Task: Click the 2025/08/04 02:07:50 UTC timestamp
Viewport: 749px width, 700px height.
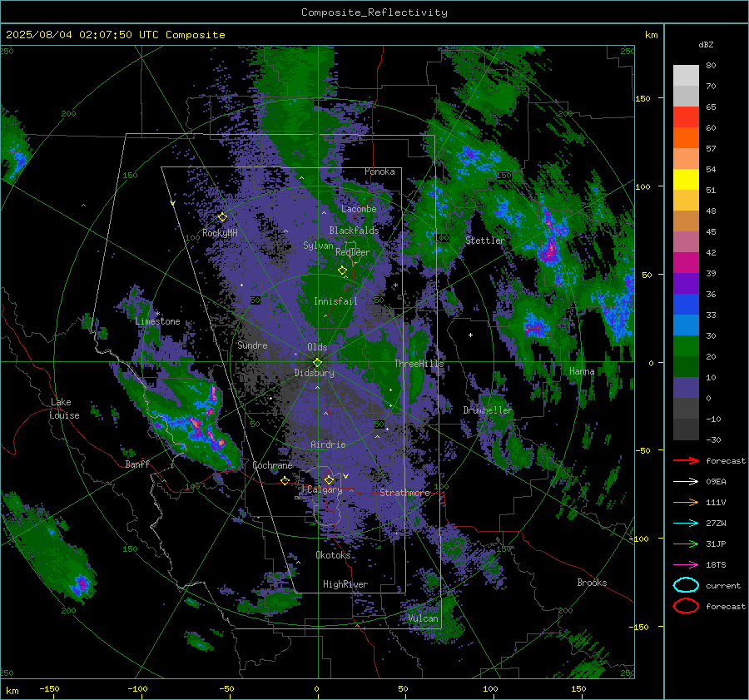Action: (115, 35)
